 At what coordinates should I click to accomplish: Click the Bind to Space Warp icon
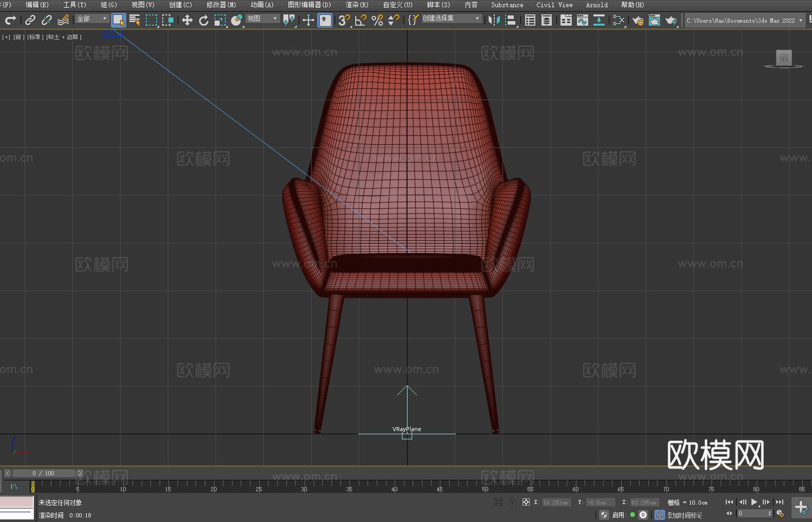63,20
